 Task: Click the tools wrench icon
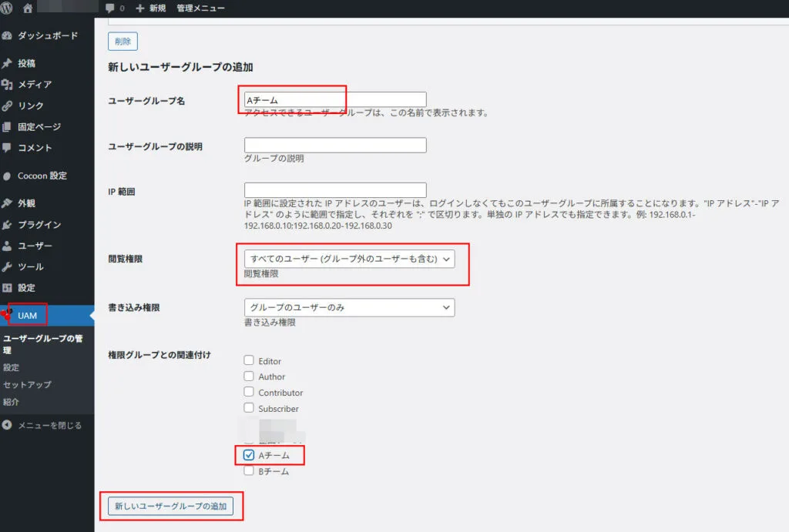(x=8, y=267)
